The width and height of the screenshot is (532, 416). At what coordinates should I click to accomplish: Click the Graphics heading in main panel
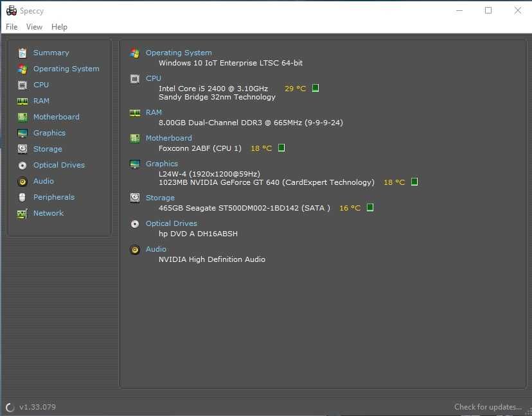(x=162, y=164)
